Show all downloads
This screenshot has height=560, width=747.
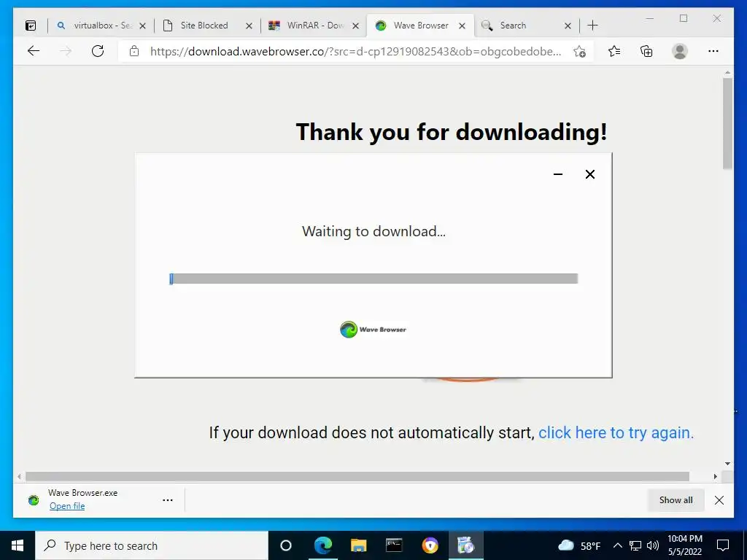(676, 500)
